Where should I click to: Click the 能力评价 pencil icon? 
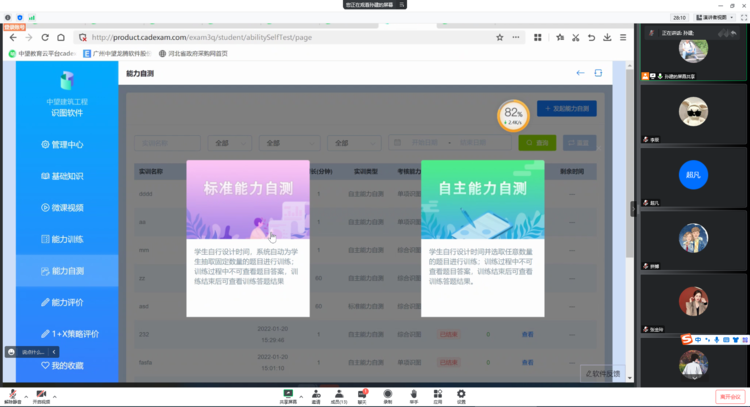(x=44, y=302)
